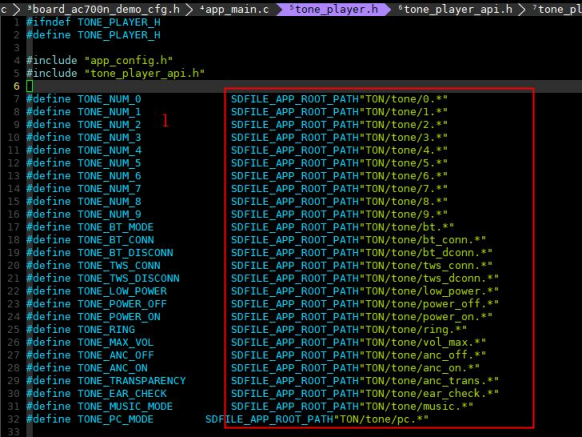The image size is (582, 437).
Task: Click the "app_config.h" include string
Action: pos(128,60)
